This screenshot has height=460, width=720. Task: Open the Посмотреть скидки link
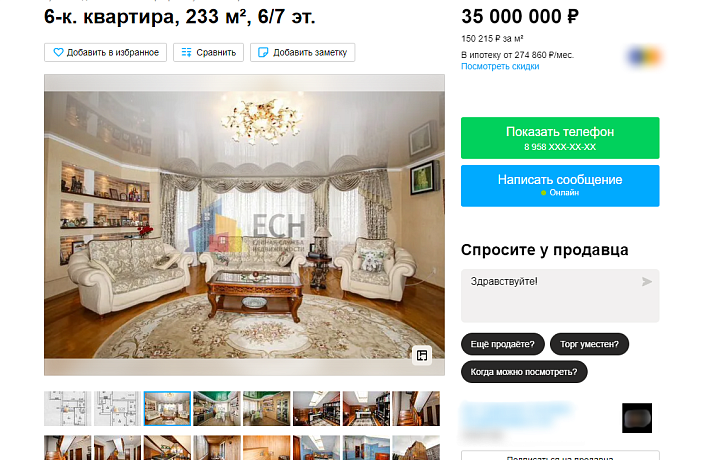coord(500,66)
